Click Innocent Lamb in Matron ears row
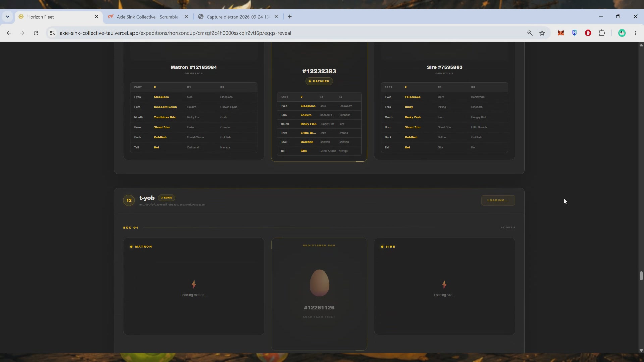This screenshot has height=362, width=644. point(165,107)
